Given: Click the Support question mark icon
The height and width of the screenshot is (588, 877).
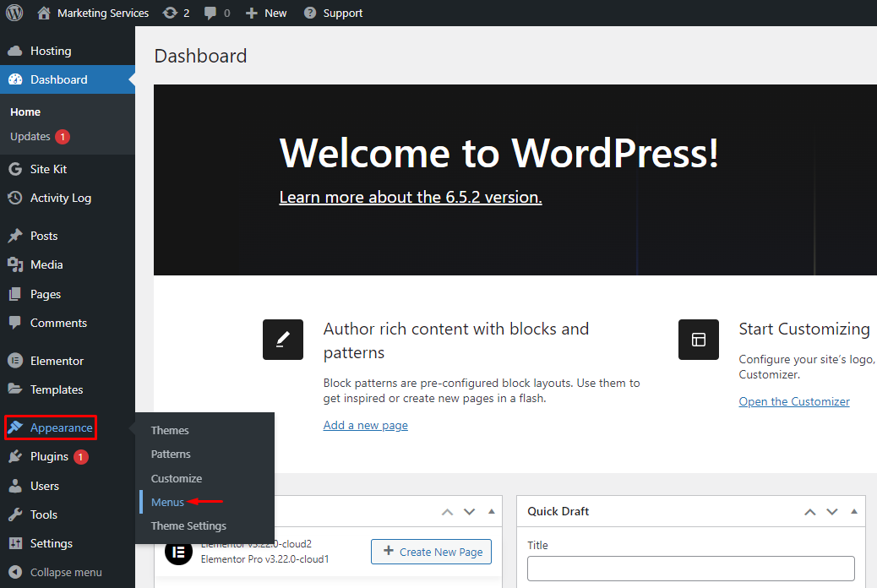Looking at the screenshot, I should point(310,13).
